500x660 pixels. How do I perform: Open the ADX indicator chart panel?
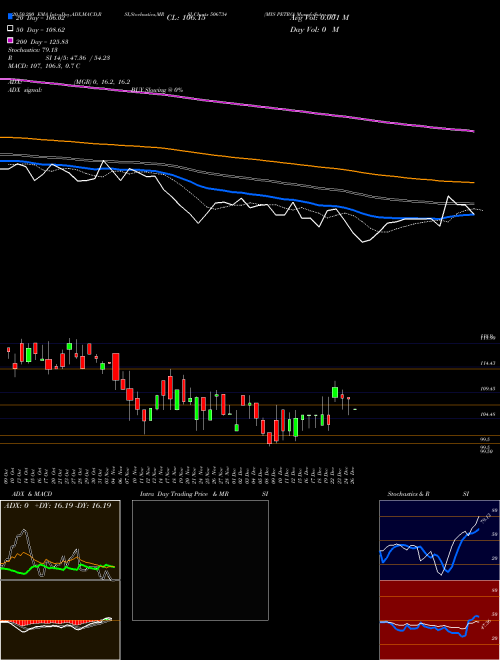pyautogui.click(x=60, y=540)
